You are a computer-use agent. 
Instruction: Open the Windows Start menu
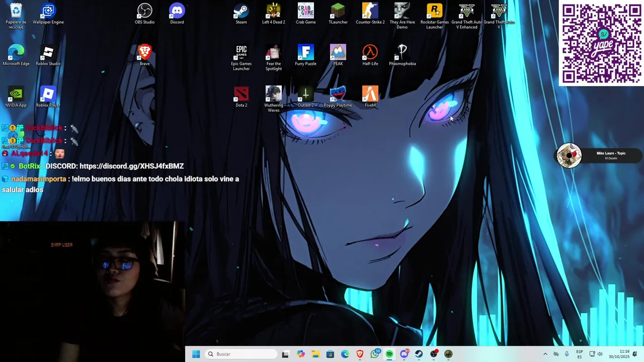point(196,354)
